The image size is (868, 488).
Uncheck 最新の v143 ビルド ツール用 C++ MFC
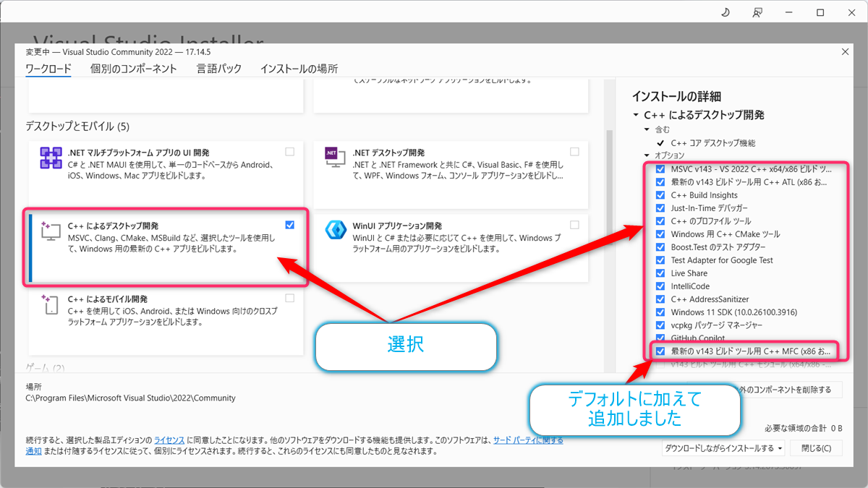[x=660, y=351]
